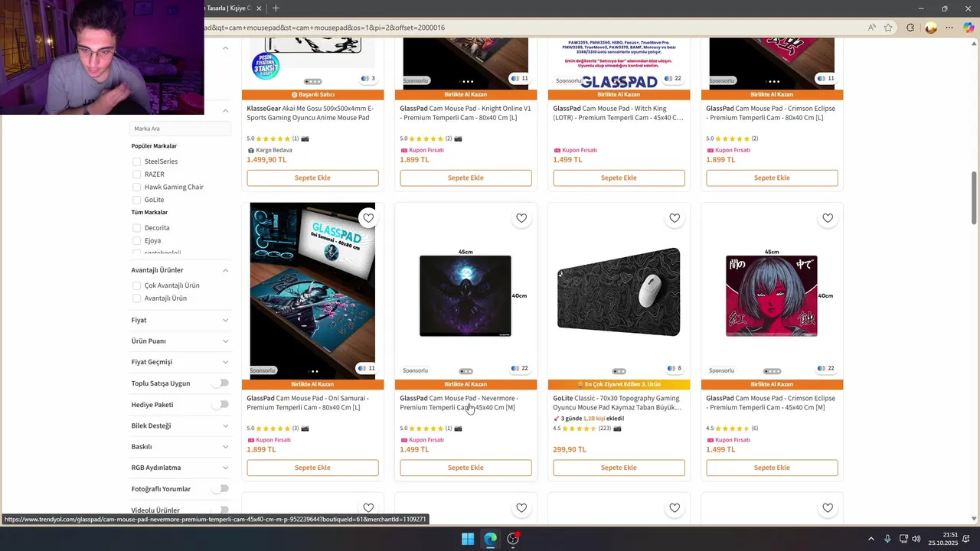This screenshot has width=980, height=551.
Task: Add Nevermore mouse pad with Sepete Ekle
Action: (465, 468)
